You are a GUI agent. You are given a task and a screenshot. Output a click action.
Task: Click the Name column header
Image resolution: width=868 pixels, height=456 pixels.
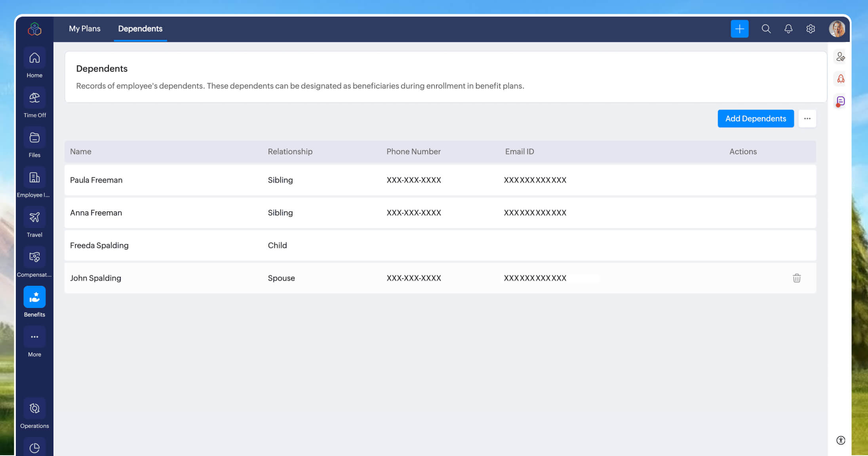(x=81, y=151)
